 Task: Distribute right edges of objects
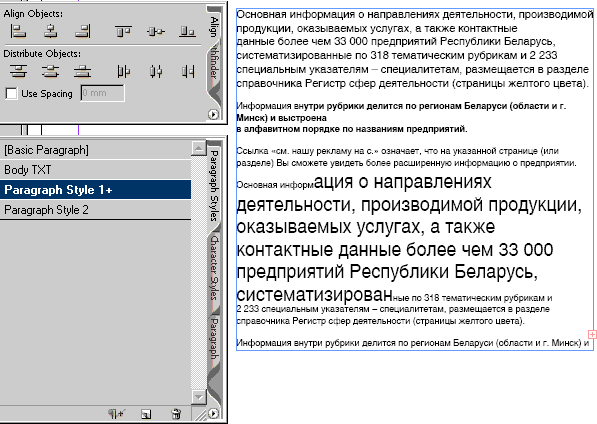coord(188,71)
